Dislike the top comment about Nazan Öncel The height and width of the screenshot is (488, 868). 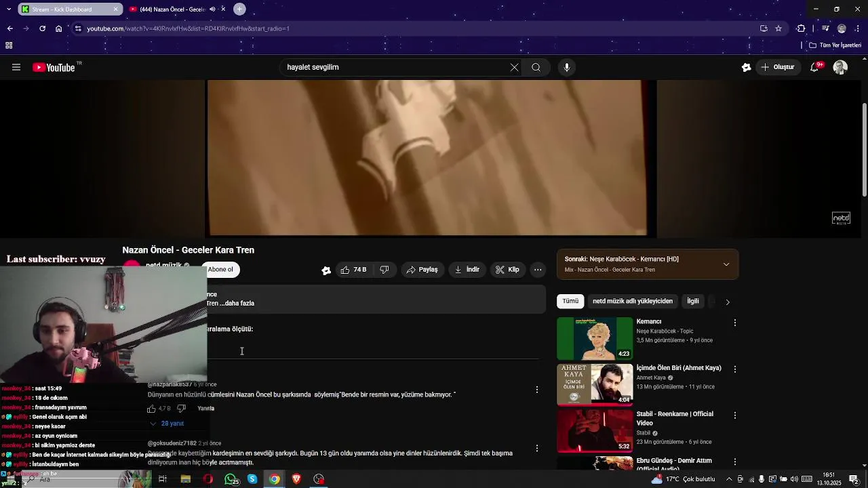tap(181, 409)
